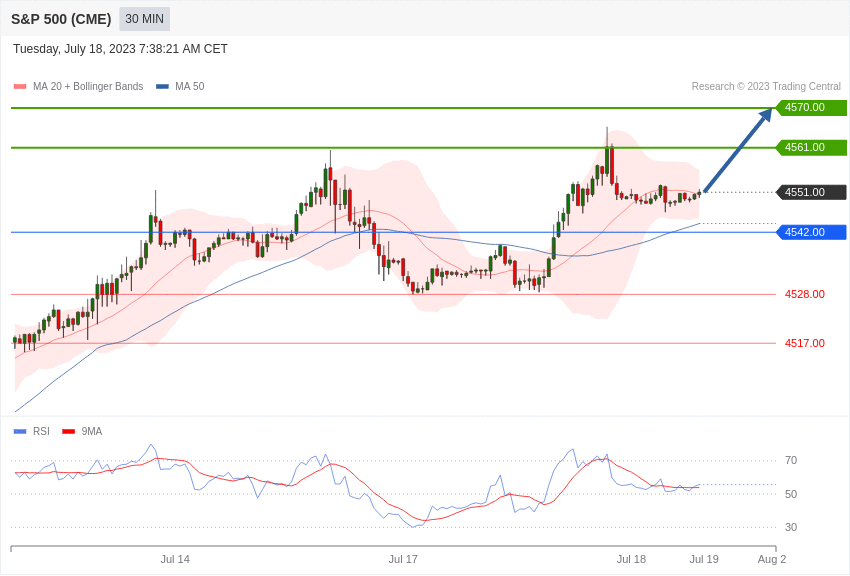Select the 4542.00 blue pivot tag
850x576 pixels.
[811, 232]
